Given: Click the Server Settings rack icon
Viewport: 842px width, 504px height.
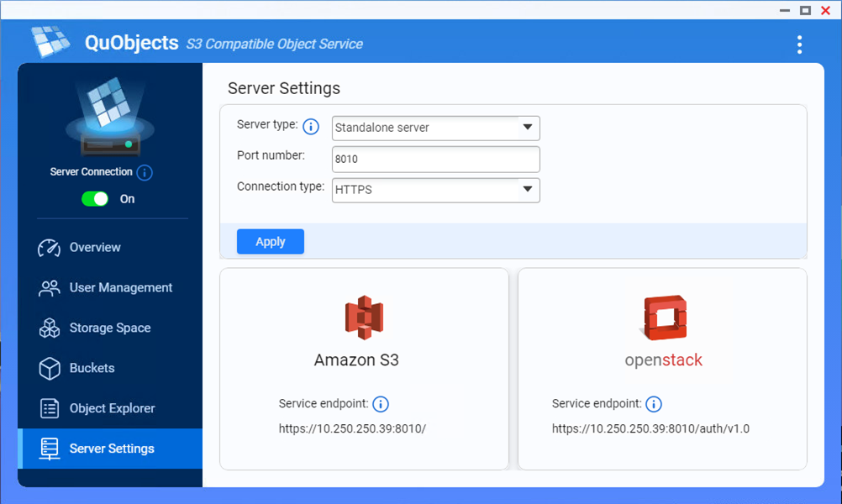Looking at the screenshot, I should [50, 449].
